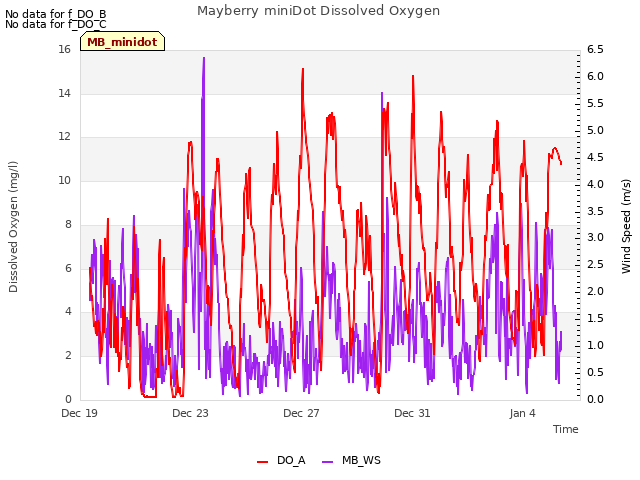The width and height of the screenshot is (640, 480).
Task: Click the 10 left y-axis label
Action: tap(64, 180)
